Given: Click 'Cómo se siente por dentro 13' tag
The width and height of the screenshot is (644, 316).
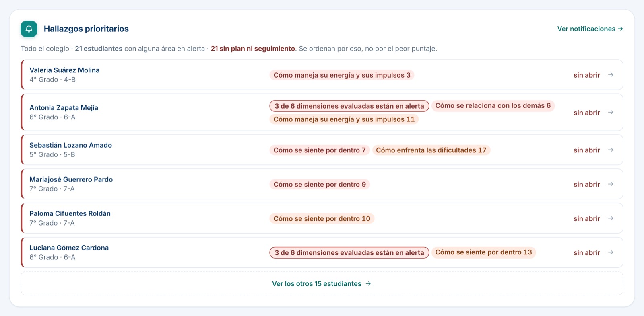Looking at the screenshot, I should (x=483, y=252).
